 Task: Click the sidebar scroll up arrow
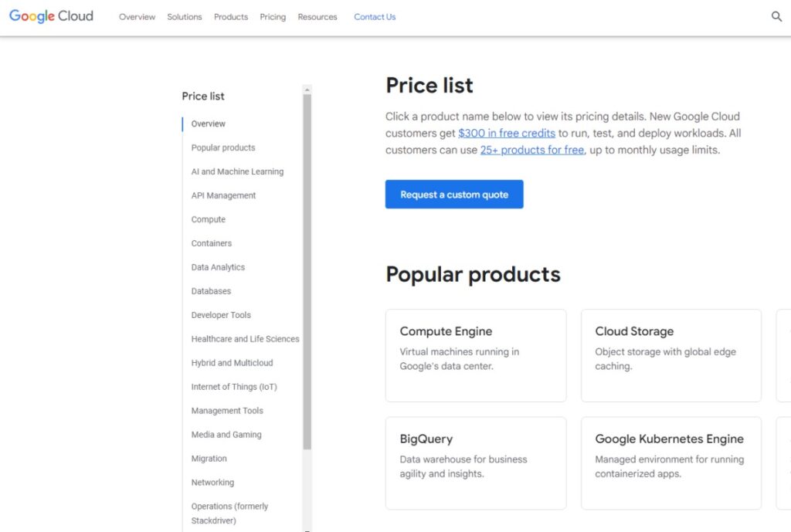307,90
